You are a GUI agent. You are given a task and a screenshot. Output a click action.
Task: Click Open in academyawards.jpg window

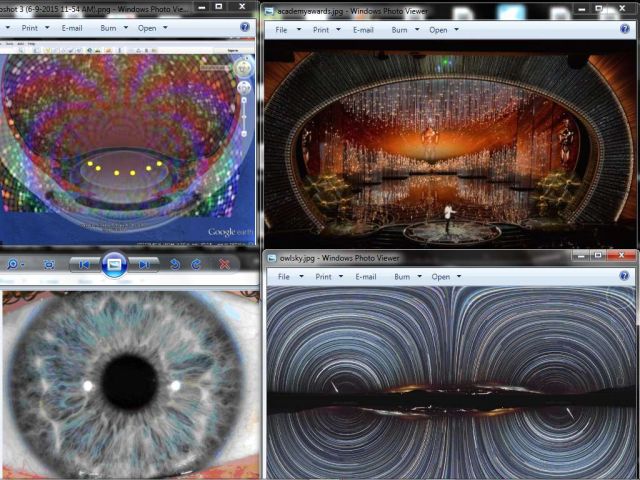438,30
